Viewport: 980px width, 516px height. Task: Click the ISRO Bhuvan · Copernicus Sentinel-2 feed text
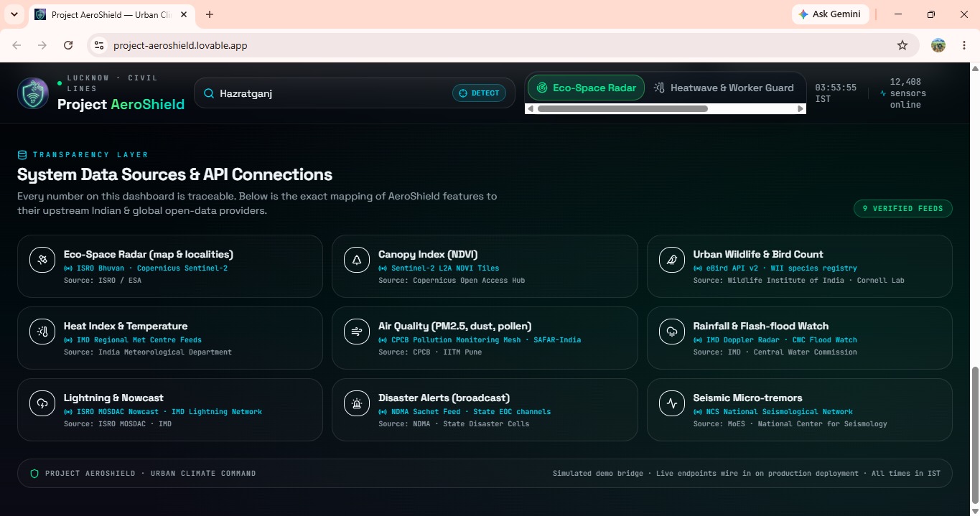tap(152, 268)
